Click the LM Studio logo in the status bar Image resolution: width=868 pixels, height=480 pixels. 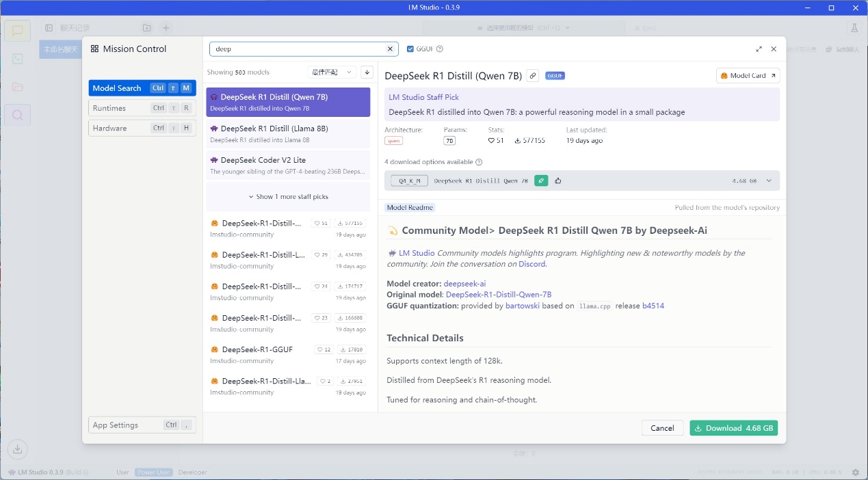(x=12, y=472)
